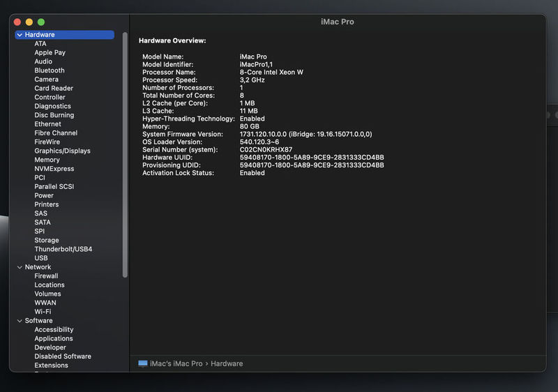Open the USB hardware entry
Image resolution: width=558 pixels, height=392 pixels.
click(x=41, y=258)
